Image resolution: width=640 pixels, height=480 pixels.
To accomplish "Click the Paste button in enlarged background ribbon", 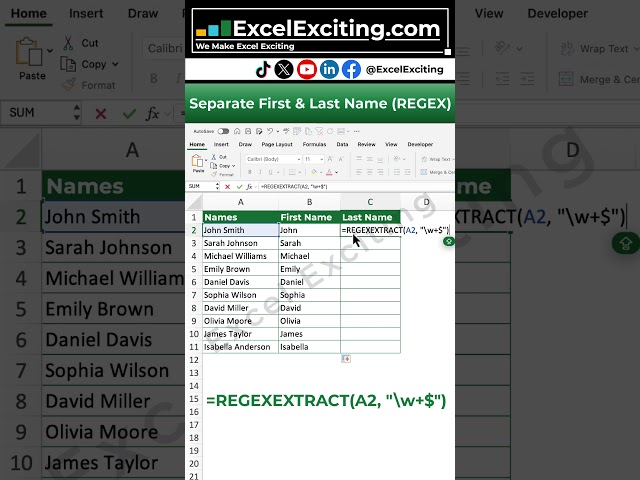I will [x=32, y=58].
